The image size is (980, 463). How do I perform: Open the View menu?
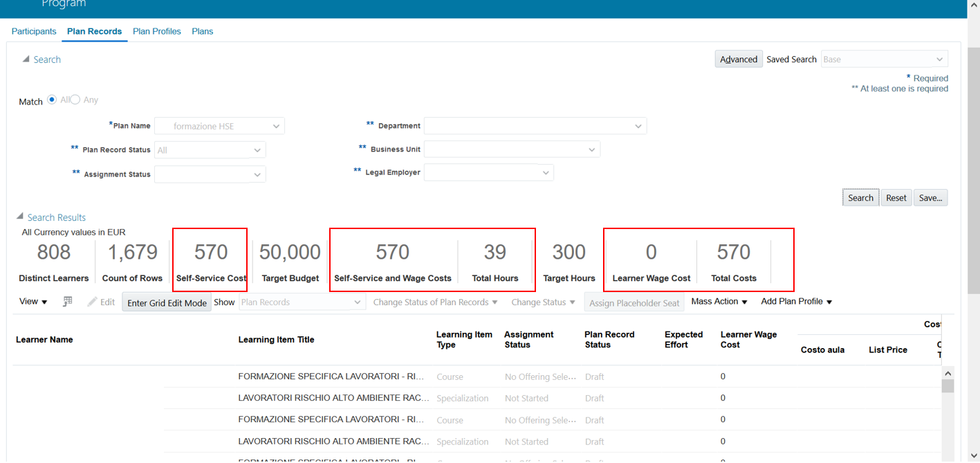coord(33,301)
